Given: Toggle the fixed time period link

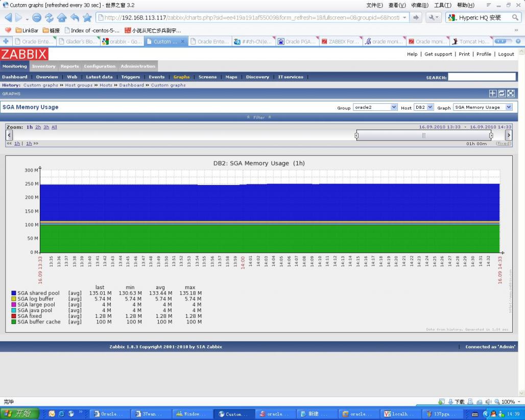Looking at the screenshot, I should (503, 144).
